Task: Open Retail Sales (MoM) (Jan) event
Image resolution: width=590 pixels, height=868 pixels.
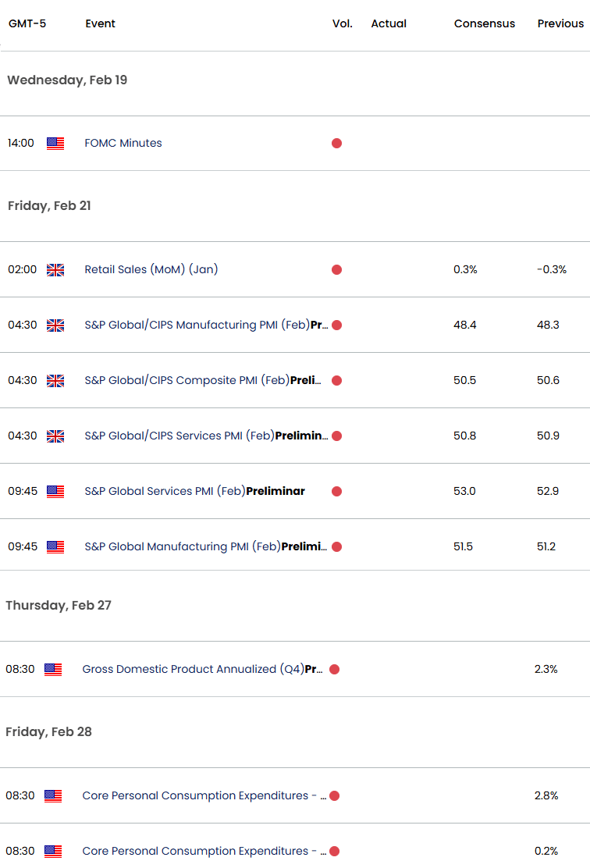Action: (x=151, y=269)
